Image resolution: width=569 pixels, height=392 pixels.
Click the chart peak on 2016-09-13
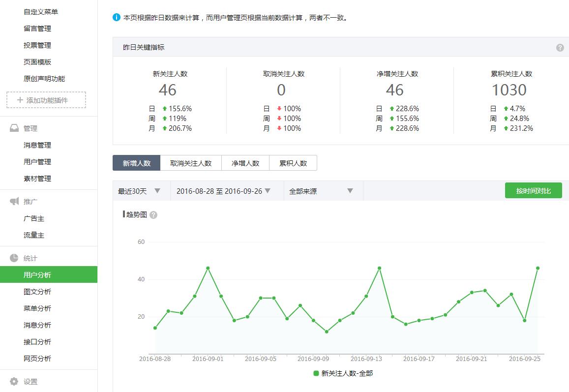point(378,269)
